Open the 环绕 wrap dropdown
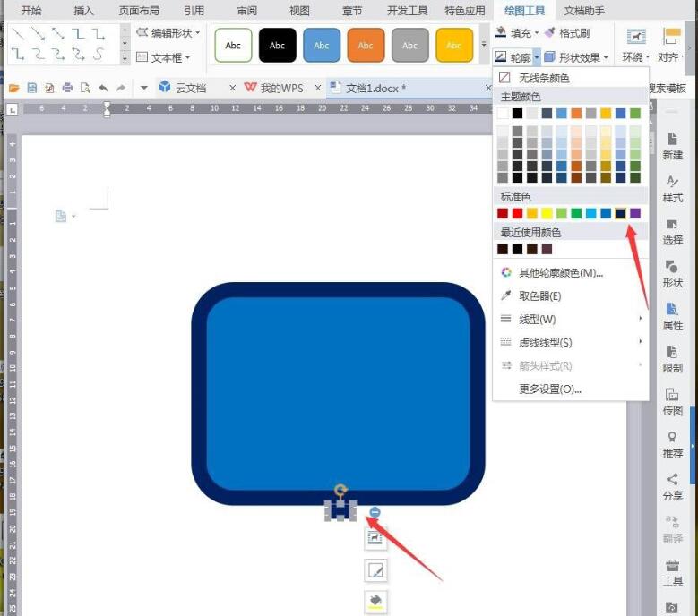This screenshot has width=698, height=616. (635, 45)
